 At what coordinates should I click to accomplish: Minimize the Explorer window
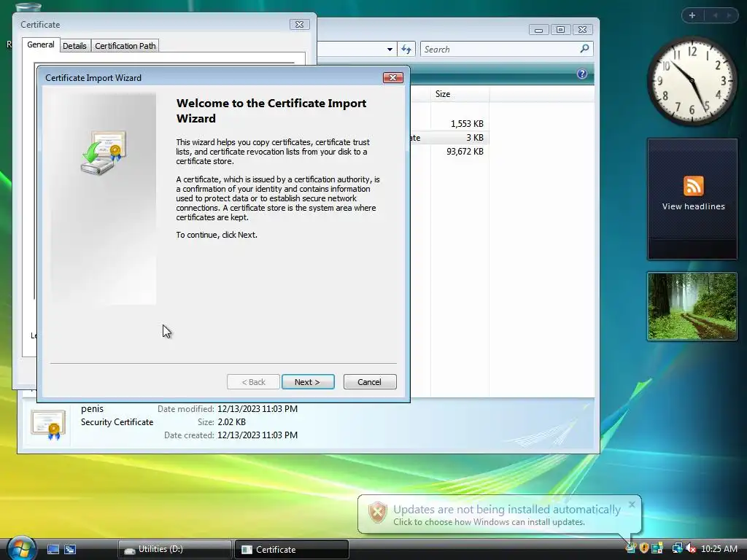pyautogui.click(x=538, y=29)
